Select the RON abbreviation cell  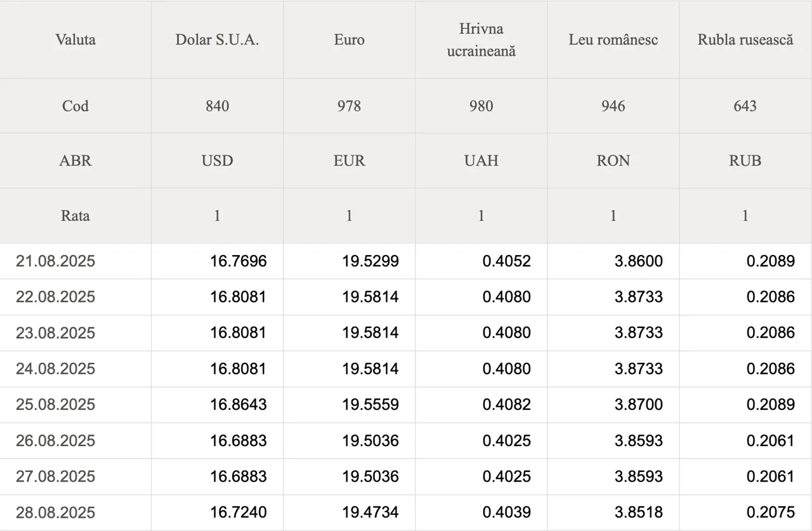613,161
